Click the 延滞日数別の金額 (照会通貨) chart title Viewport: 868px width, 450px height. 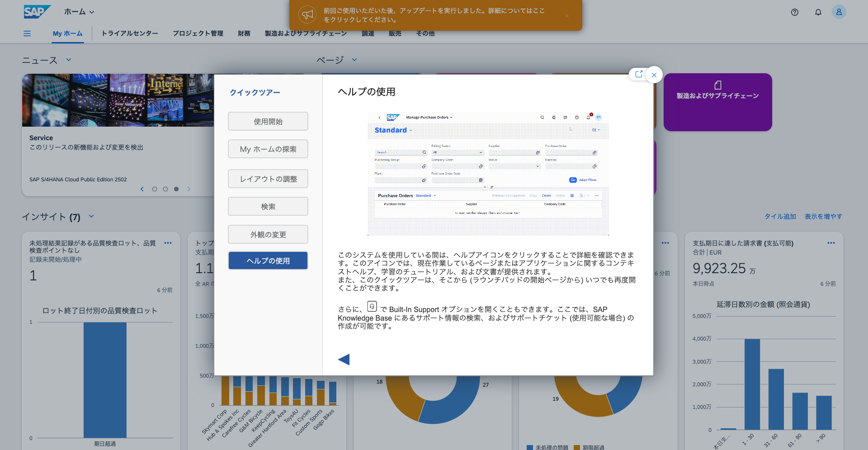(764, 304)
